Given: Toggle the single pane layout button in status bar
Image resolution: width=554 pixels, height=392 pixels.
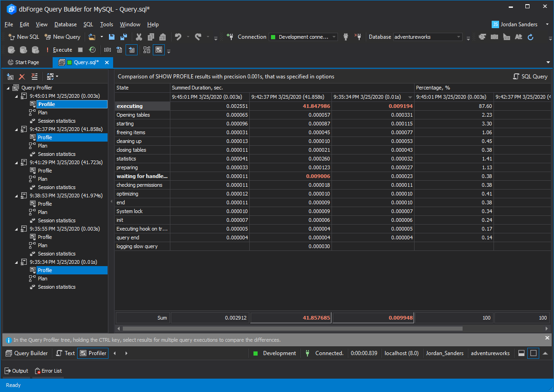Looking at the screenshot, I should (533, 353).
